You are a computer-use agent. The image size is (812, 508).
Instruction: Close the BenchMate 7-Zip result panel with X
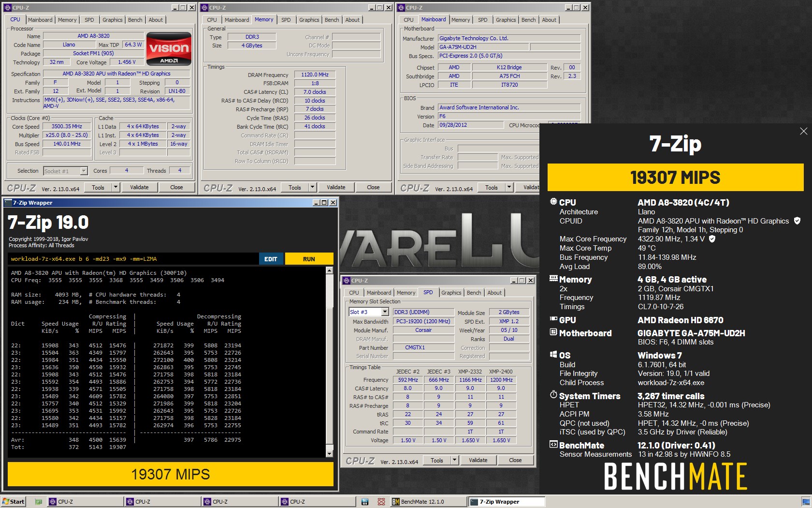803,131
